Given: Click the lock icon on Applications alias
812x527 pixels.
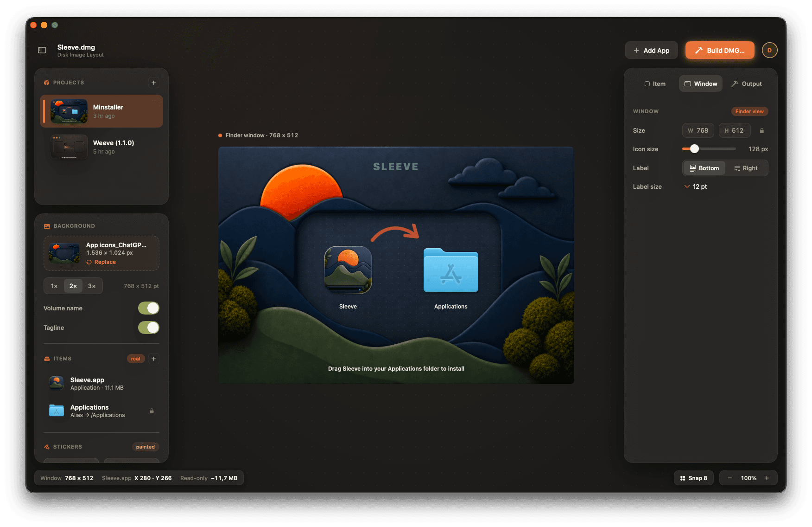Looking at the screenshot, I should (152, 411).
